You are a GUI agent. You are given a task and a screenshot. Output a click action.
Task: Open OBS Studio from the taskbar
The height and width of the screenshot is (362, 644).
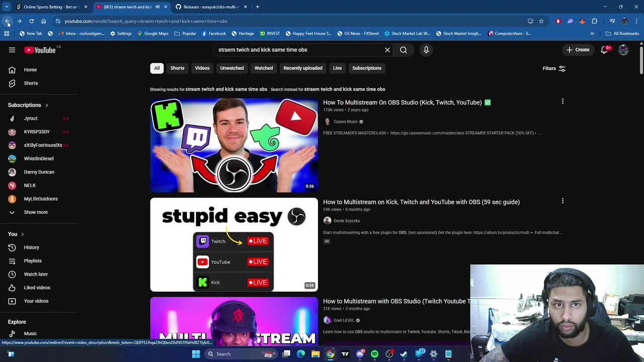[389, 354]
